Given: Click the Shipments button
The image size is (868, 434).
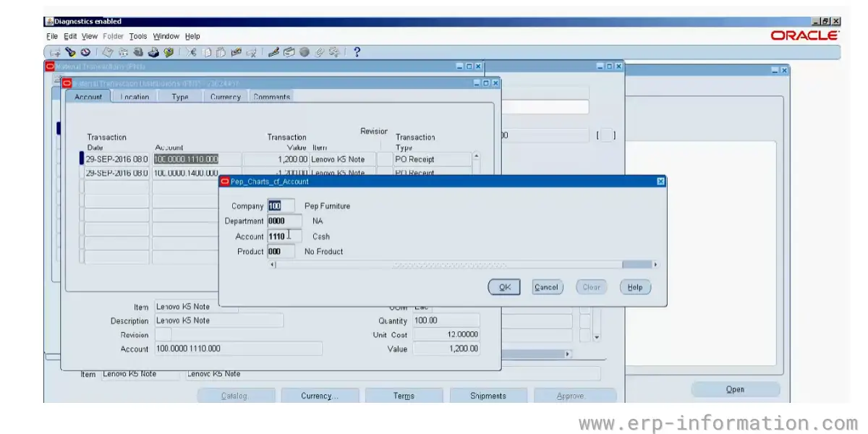Looking at the screenshot, I should click(488, 396).
